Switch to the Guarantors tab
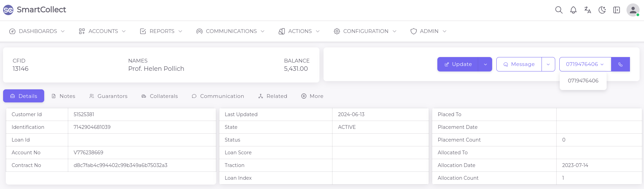Viewport: 644px width, 189px height. (x=108, y=96)
